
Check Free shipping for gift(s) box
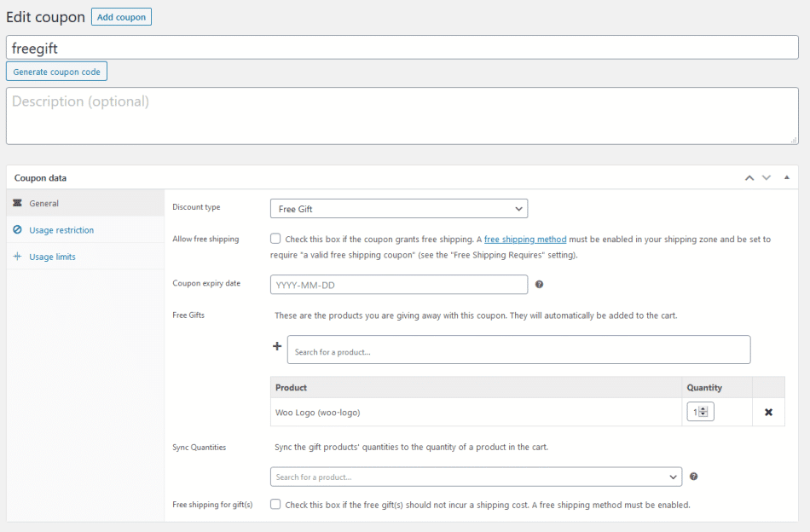pyautogui.click(x=275, y=505)
